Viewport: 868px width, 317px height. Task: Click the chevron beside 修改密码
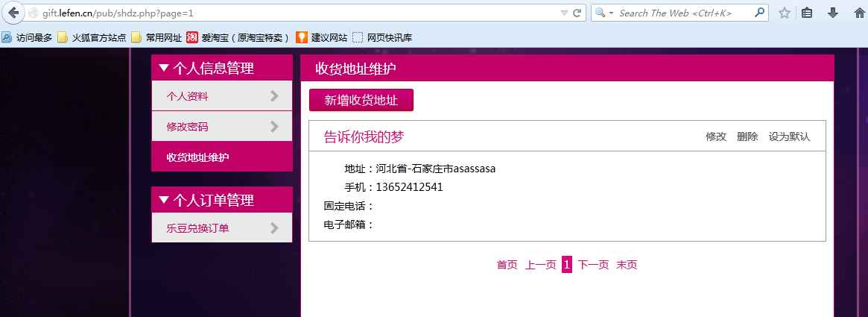point(274,126)
